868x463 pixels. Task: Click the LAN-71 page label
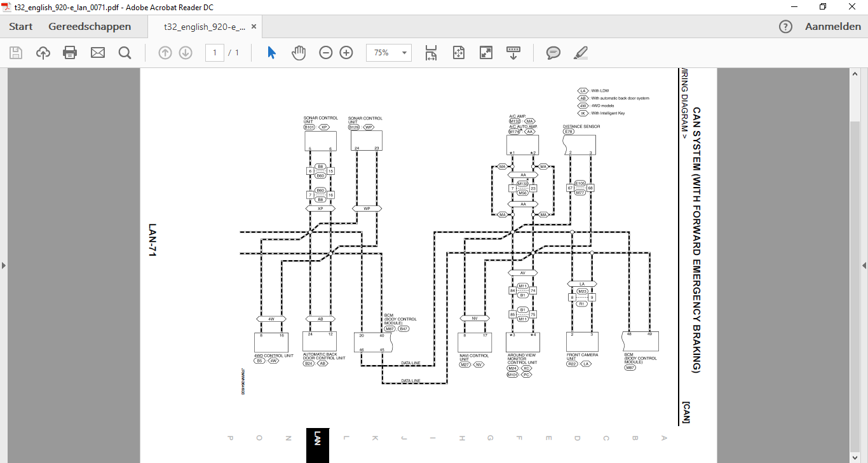pyautogui.click(x=153, y=240)
